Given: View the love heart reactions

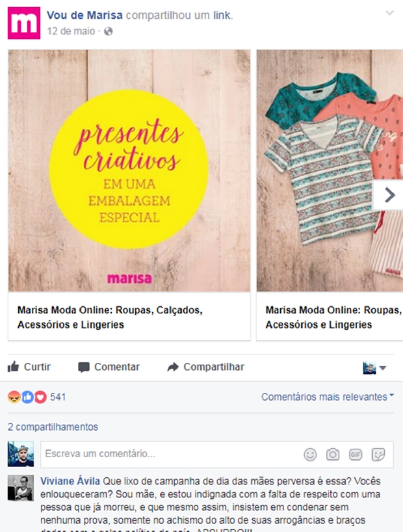Looking at the screenshot, I should [40, 397].
